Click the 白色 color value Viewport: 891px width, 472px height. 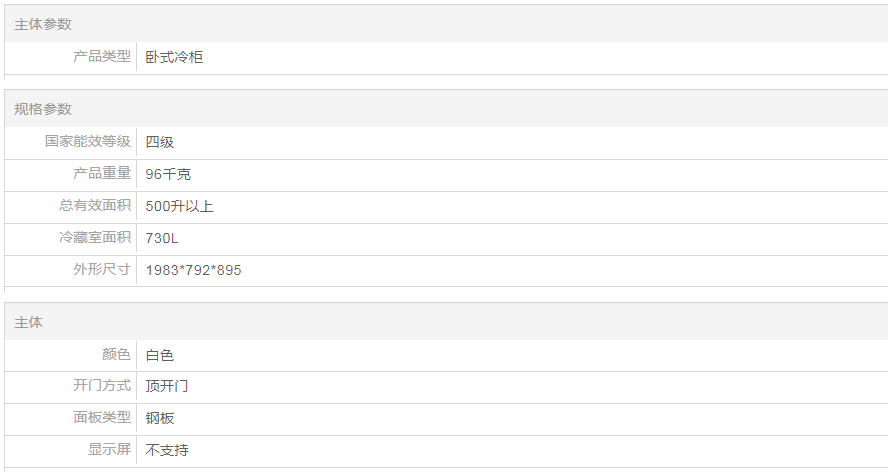pos(160,355)
